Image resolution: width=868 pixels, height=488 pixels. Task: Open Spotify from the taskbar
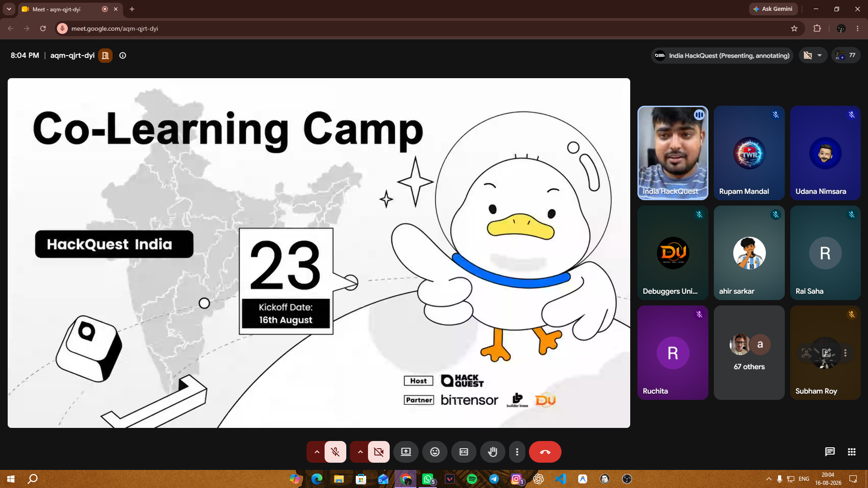[x=472, y=479]
